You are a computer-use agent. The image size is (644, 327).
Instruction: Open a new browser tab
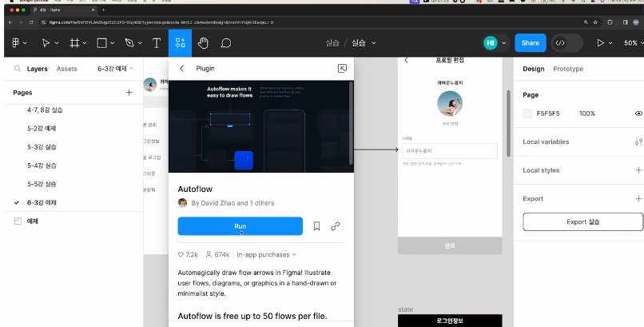(104, 10)
